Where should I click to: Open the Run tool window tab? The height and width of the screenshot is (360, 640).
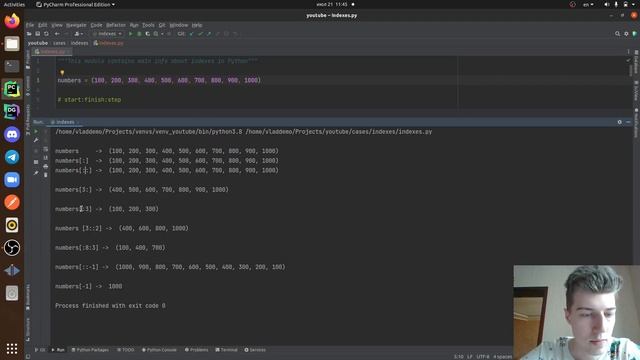pos(58,350)
